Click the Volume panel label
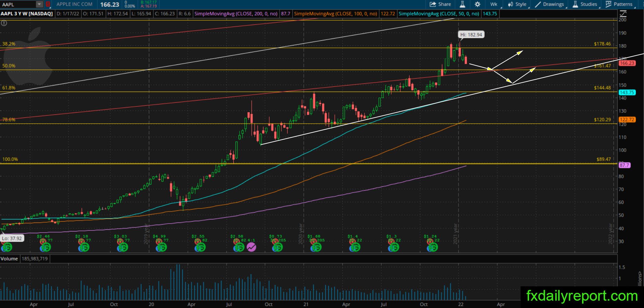 [x=9, y=258]
